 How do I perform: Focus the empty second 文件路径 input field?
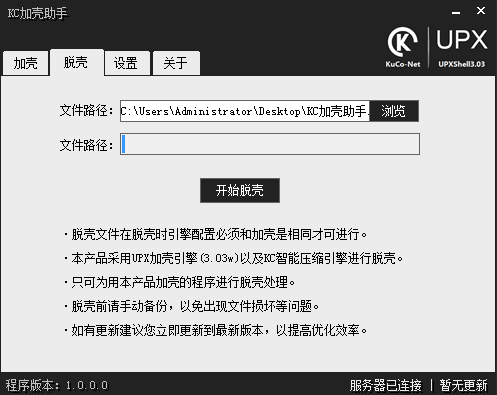click(270, 144)
